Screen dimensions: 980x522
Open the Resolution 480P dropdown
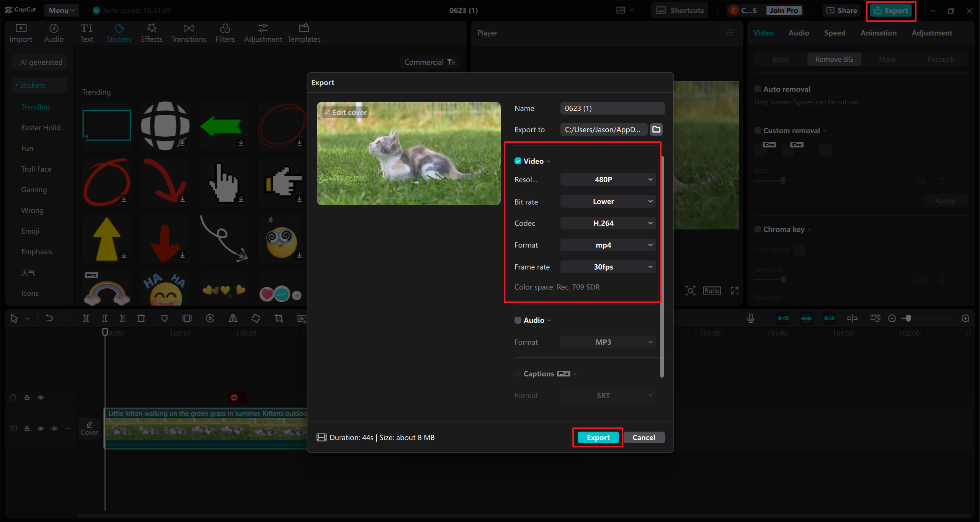608,180
